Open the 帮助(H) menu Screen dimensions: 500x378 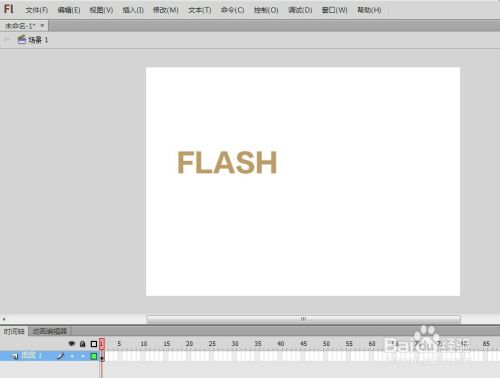369,10
